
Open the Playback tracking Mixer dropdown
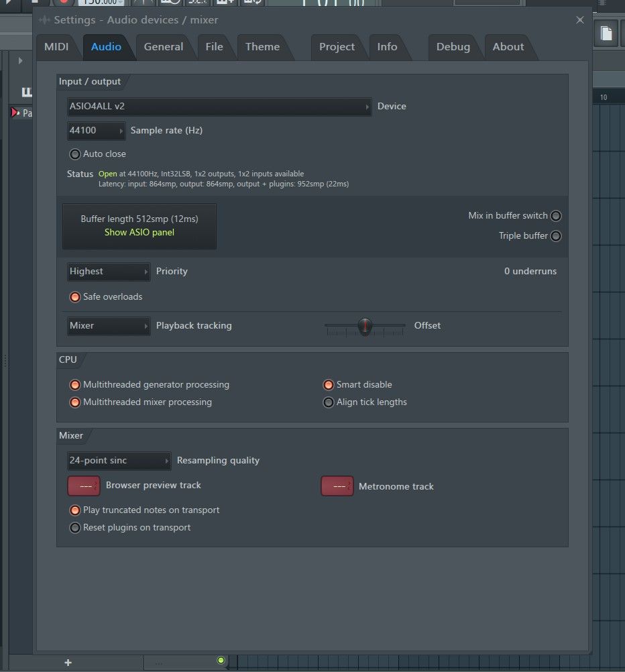(x=109, y=326)
